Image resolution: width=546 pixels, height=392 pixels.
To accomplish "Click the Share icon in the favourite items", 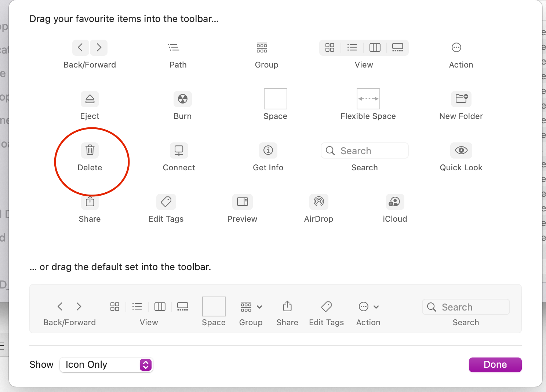I will pos(90,202).
